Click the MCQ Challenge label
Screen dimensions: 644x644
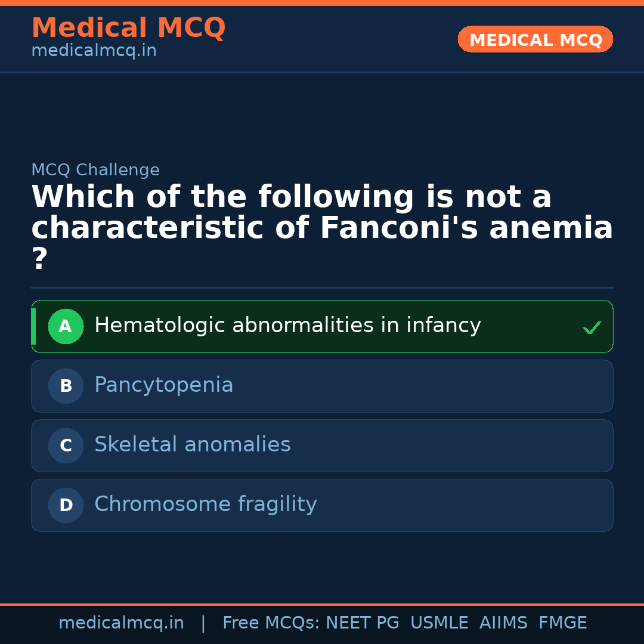(x=95, y=170)
